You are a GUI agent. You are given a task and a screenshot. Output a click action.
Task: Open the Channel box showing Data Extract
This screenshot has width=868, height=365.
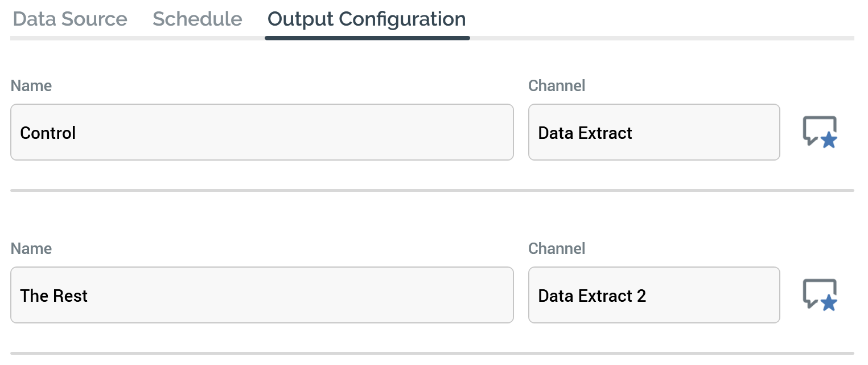coord(653,132)
